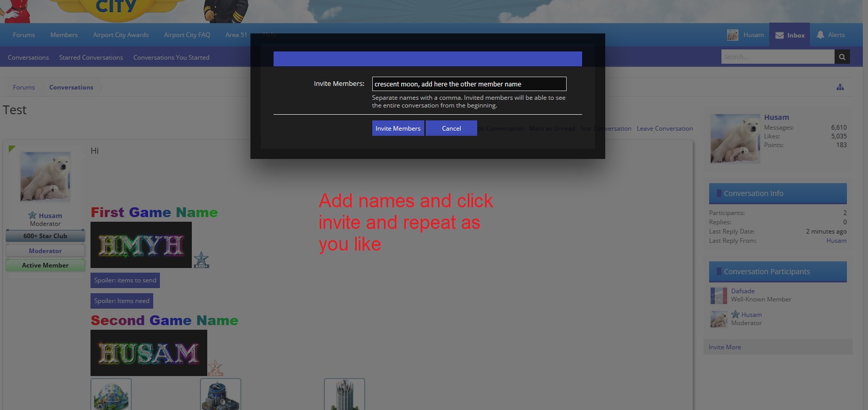This screenshot has width=868, height=410.
Task: Click the Last Reply From Husam link
Action: [837, 241]
